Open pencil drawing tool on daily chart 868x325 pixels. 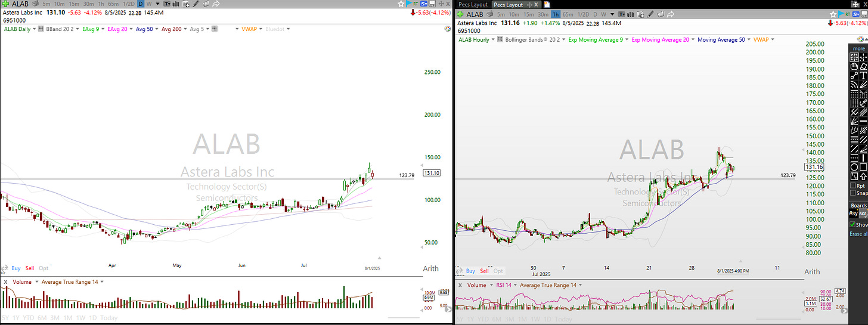tap(196, 4)
